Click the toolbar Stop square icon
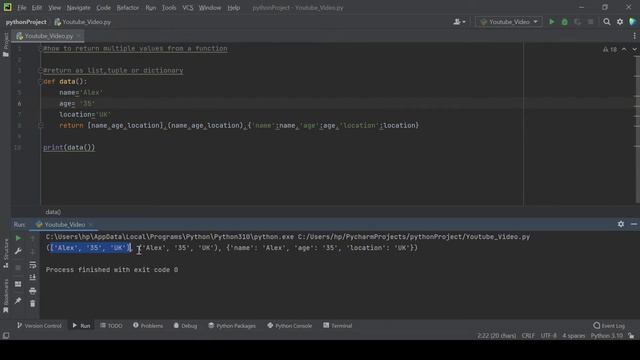The image size is (640, 360). click(x=590, y=22)
